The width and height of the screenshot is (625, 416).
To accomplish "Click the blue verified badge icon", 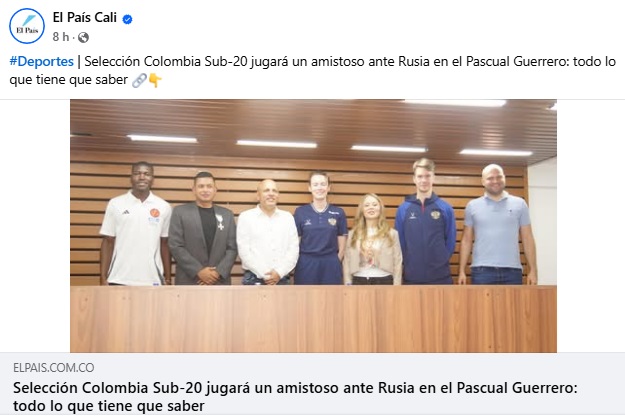I will tap(128, 19).
